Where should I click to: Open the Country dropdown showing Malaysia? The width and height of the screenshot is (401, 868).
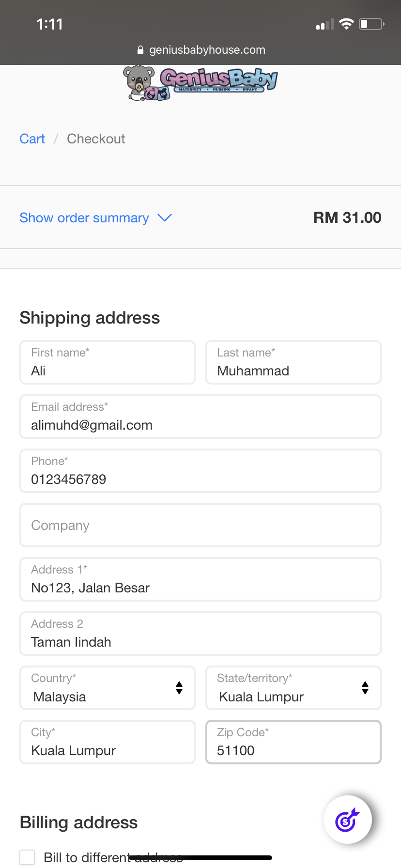pyautogui.click(x=108, y=688)
